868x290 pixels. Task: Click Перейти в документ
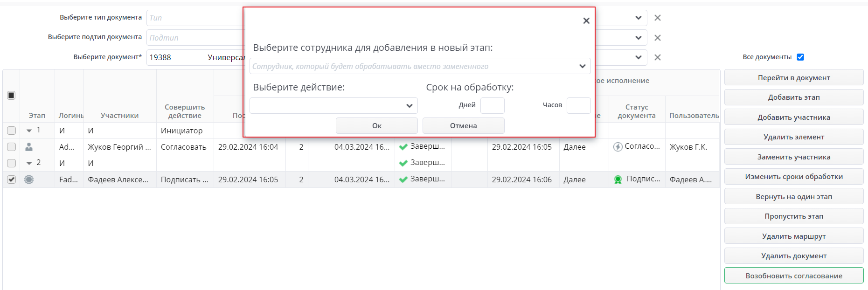pos(794,78)
